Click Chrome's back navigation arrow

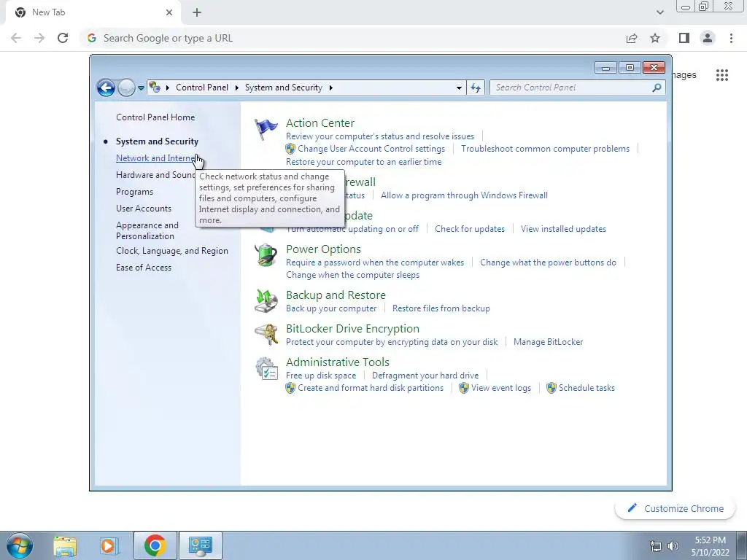[x=16, y=38]
